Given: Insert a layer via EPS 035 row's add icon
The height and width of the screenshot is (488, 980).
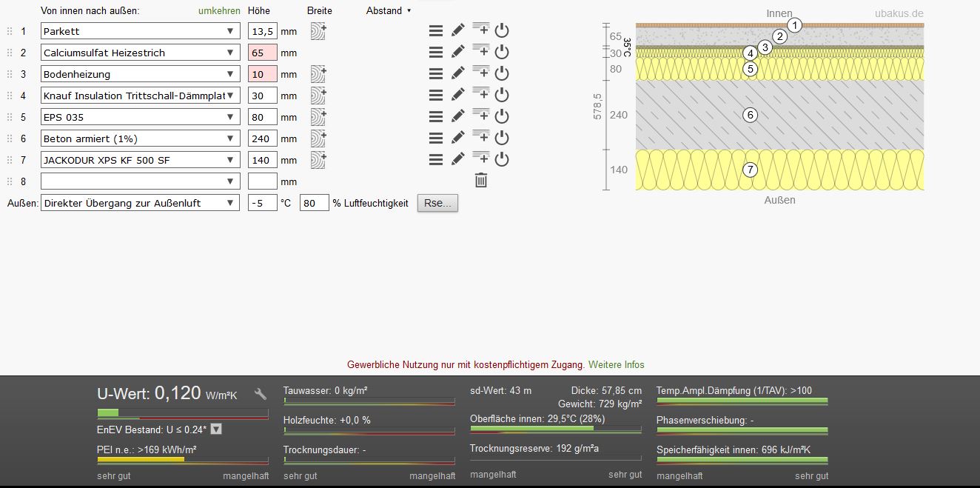Looking at the screenshot, I should point(481,116).
